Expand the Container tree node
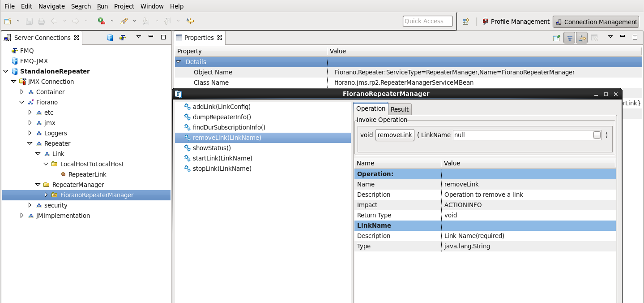This screenshot has width=644, height=303. (21, 92)
